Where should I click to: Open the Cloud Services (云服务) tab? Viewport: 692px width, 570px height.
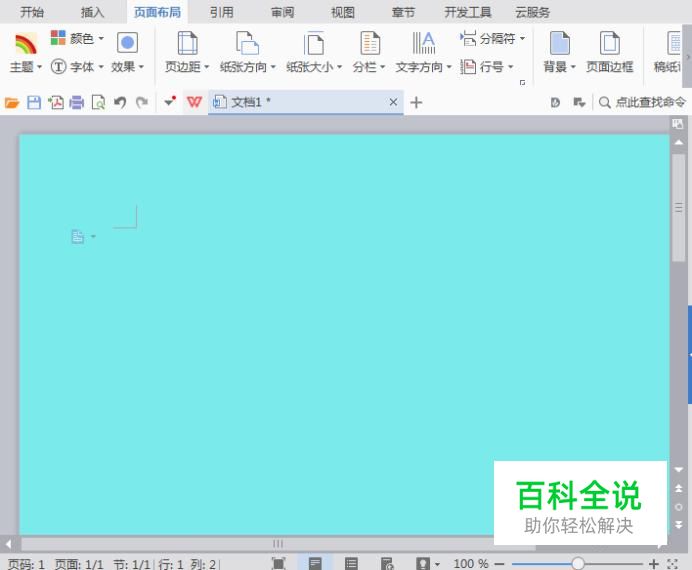[x=533, y=12]
